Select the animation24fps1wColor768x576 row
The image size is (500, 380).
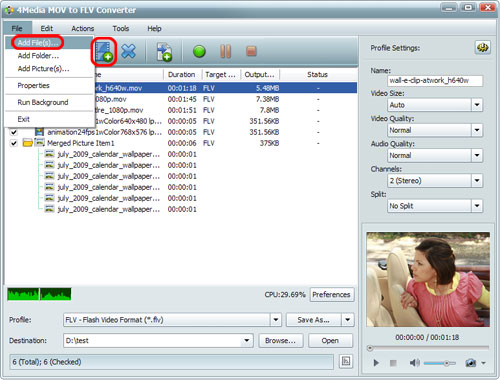click(182, 132)
